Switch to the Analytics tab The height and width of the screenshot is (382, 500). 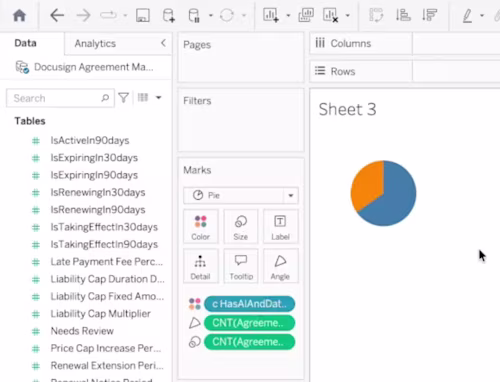(x=95, y=44)
